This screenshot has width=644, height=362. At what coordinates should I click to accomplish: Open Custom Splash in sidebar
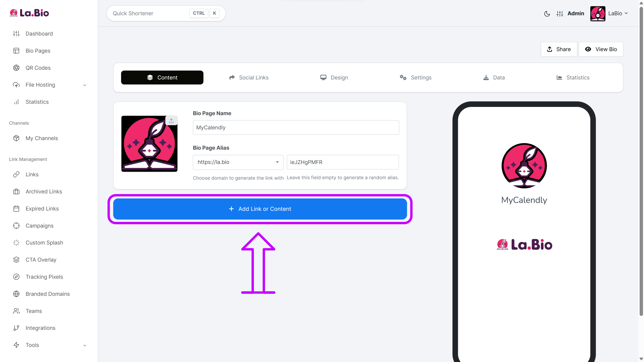(x=44, y=243)
